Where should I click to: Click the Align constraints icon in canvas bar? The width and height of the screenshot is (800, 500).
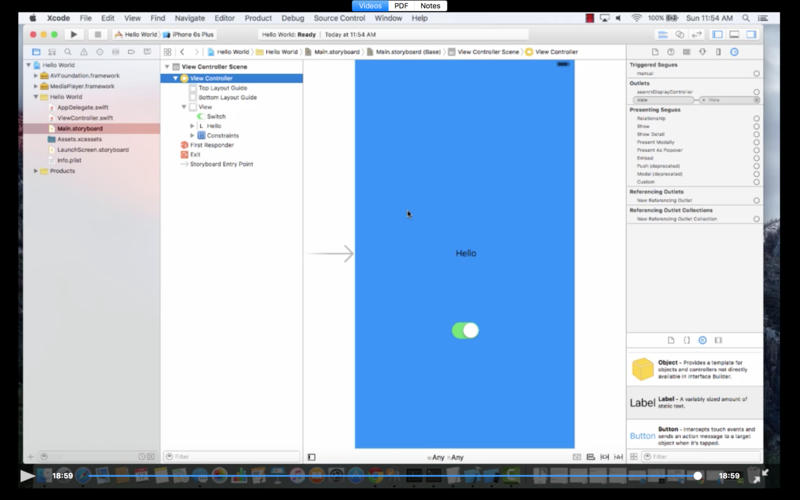pyautogui.click(x=591, y=457)
